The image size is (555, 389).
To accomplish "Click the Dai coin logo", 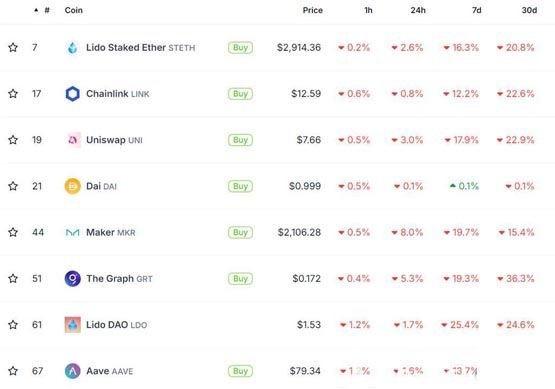I will pyautogui.click(x=73, y=186).
